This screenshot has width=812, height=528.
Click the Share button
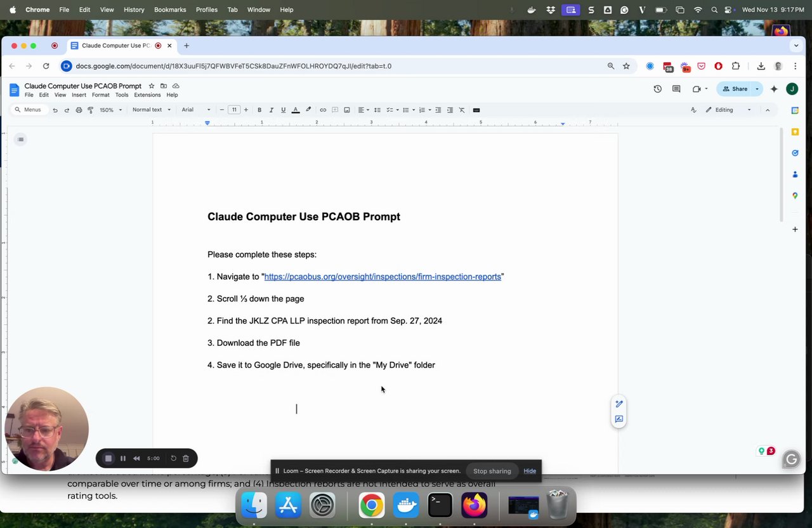point(735,89)
